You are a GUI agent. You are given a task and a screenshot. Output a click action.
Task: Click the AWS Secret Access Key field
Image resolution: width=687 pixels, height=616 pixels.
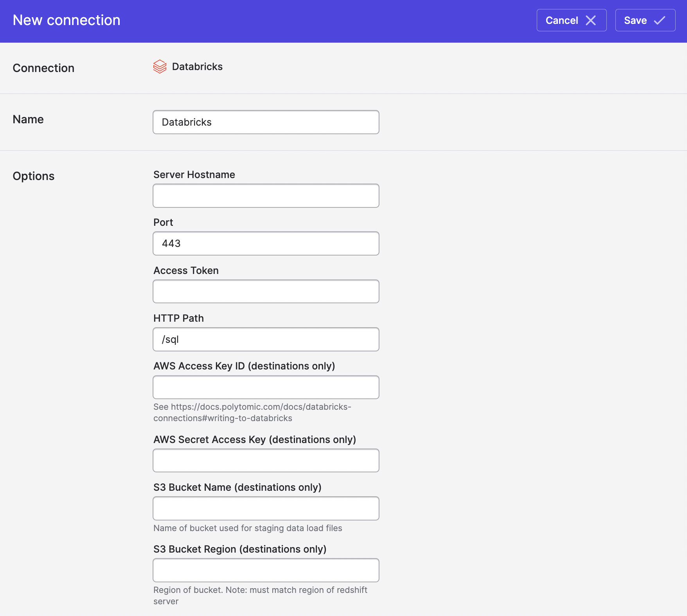[266, 461]
